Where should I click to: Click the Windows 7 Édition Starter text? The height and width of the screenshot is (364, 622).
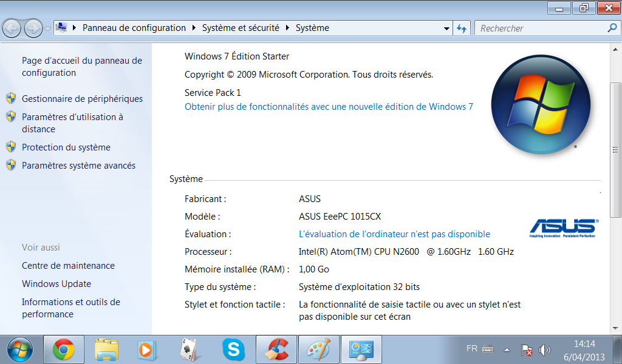(x=237, y=56)
